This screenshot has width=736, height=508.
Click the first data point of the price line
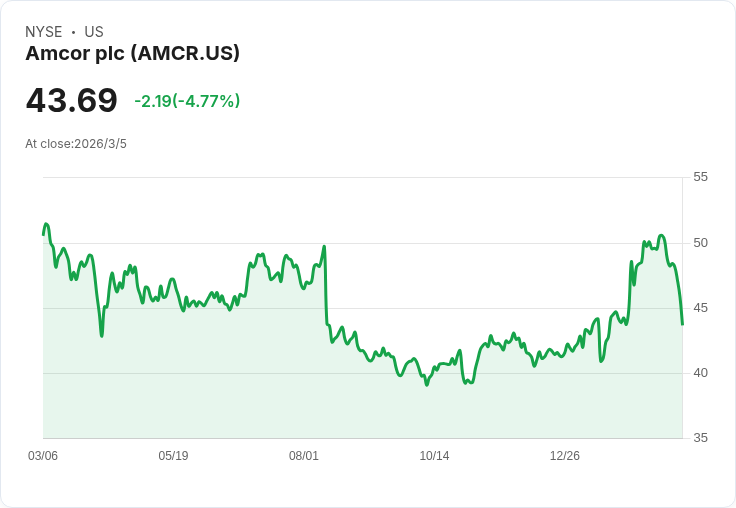click(x=43, y=234)
